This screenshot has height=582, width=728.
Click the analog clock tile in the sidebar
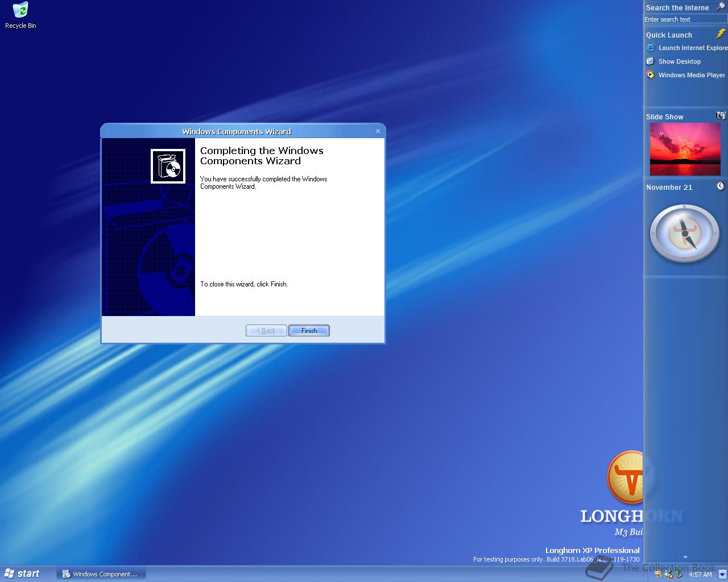[x=685, y=234]
